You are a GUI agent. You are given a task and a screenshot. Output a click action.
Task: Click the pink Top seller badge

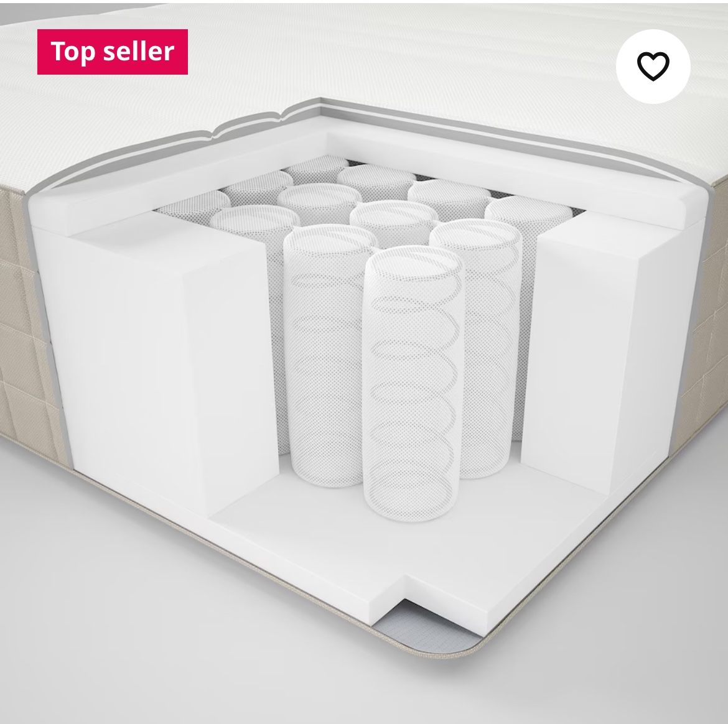pos(113,52)
